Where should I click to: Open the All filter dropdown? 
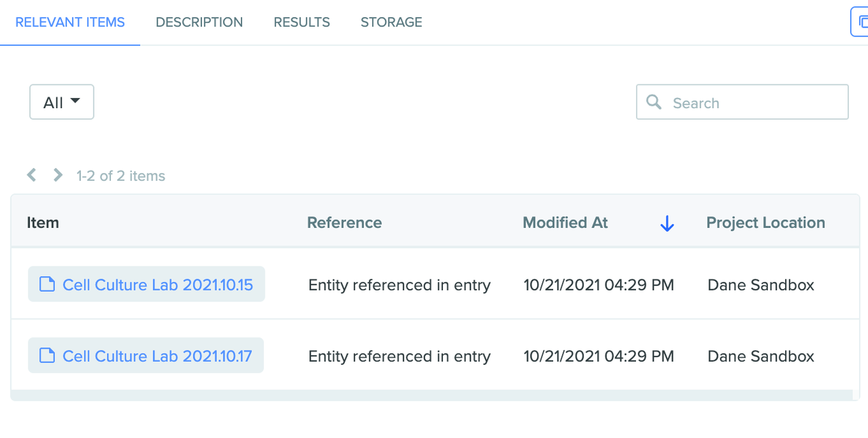click(x=62, y=102)
